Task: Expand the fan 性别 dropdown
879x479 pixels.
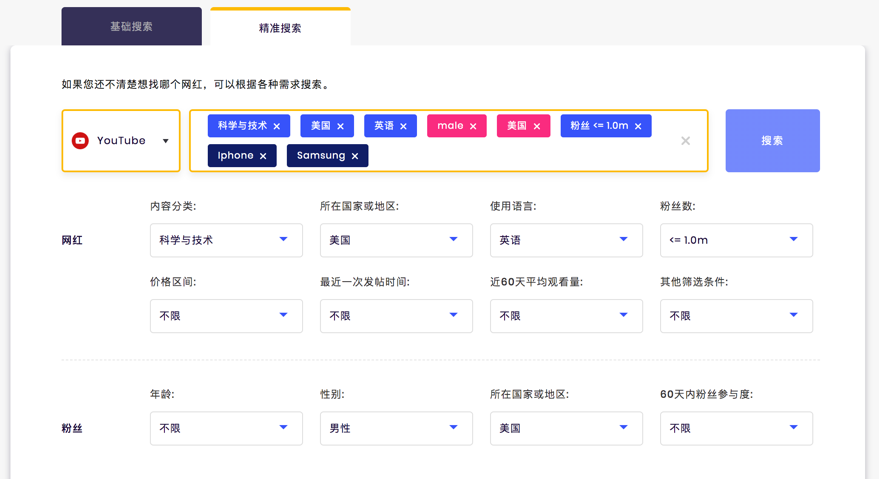Action: coord(396,428)
